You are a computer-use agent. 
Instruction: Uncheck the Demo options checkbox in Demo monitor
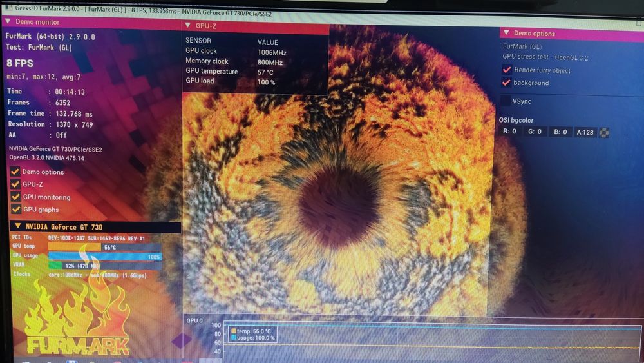[15, 172]
